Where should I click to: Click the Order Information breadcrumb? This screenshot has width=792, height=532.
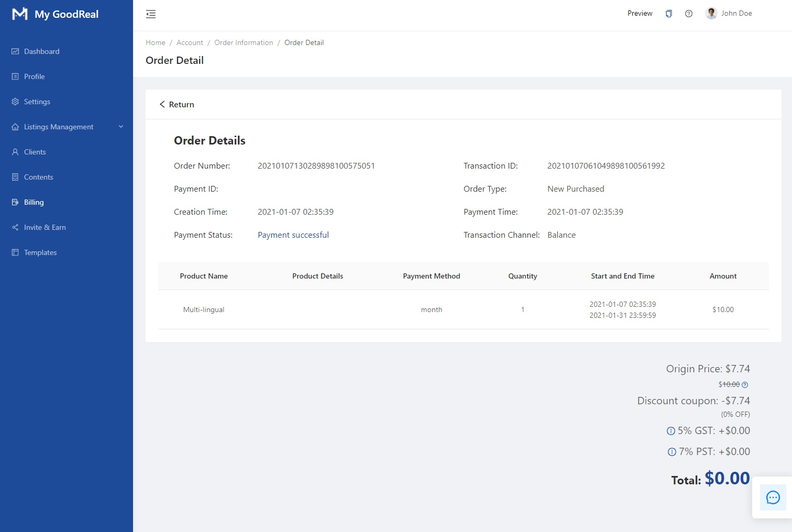coord(244,43)
